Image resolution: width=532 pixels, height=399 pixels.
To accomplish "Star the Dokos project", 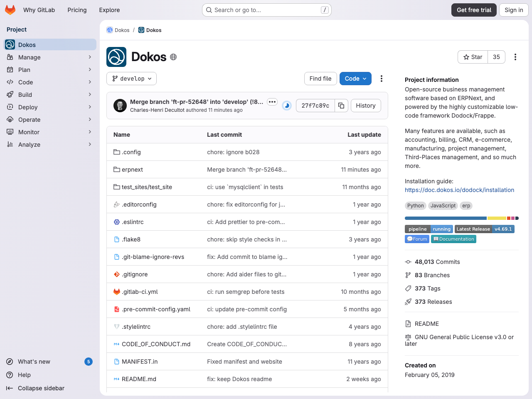I will 472,57.
